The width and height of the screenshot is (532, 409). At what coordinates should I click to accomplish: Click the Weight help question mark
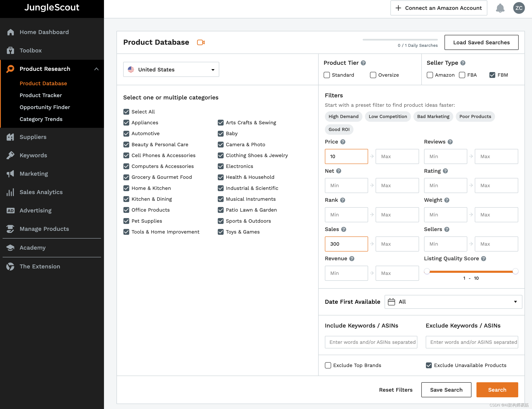[447, 200]
